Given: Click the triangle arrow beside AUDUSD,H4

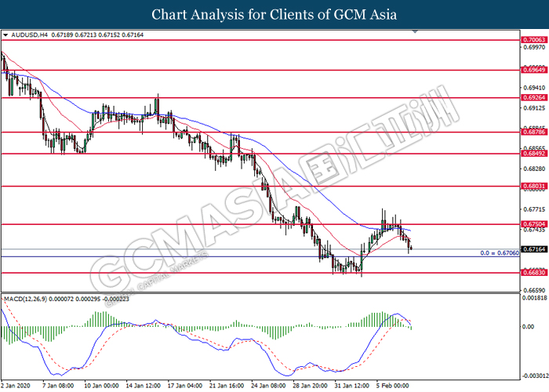Looking at the screenshot, I should click(x=5, y=35).
